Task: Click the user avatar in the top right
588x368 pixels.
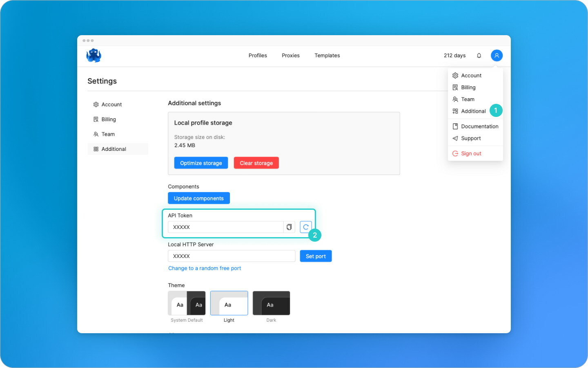Action: coord(497,55)
